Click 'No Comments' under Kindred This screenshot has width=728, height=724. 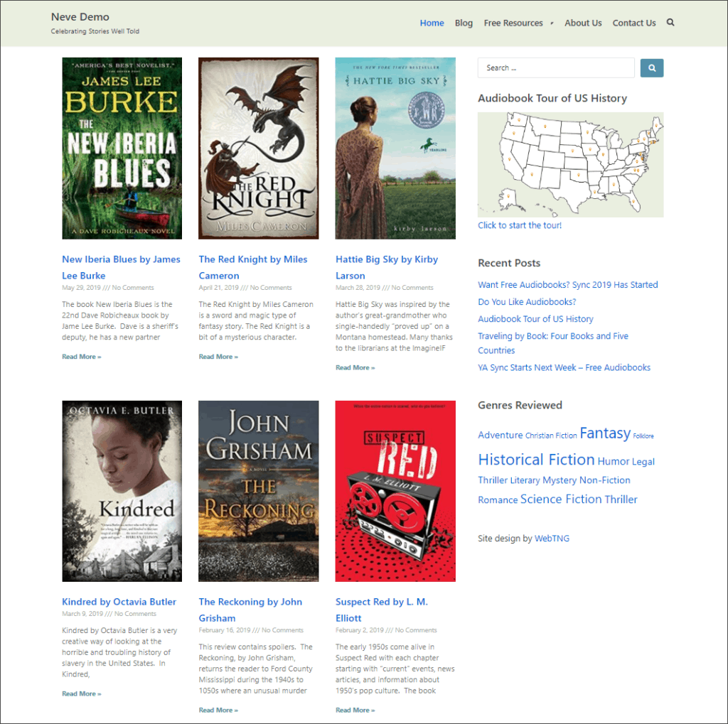point(135,614)
